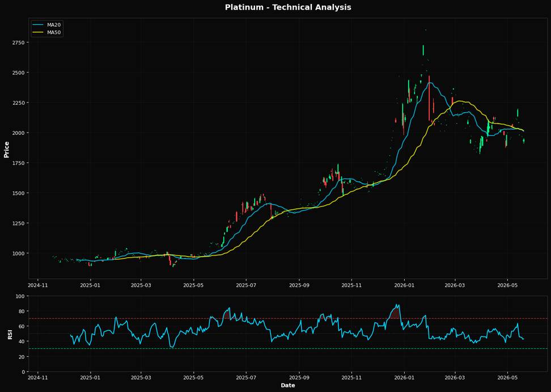Click the yellow MA50 legend line swatch
The image size is (551, 392).
[x=39, y=32]
